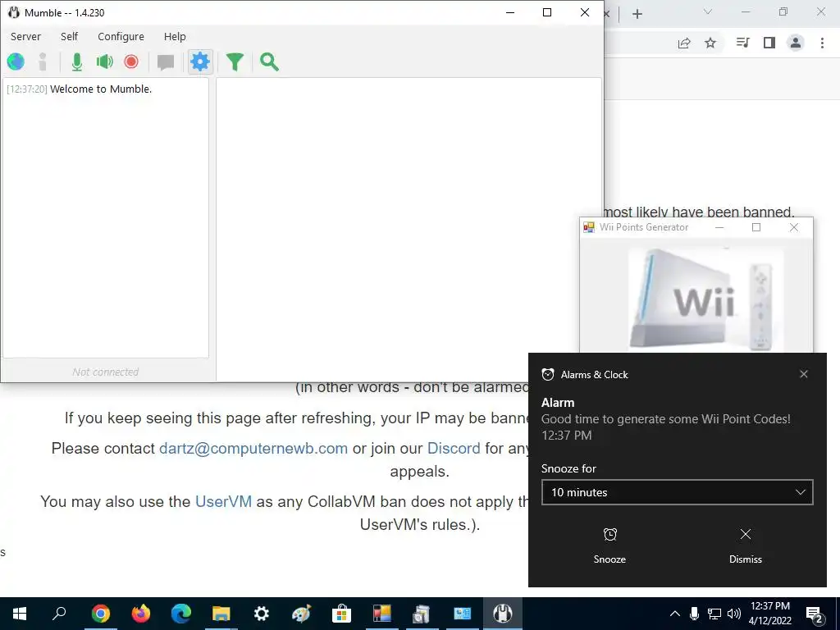The image size is (840, 630).
Task: Click the alarm message about Wii Point Codes
Action: [666, 419]
